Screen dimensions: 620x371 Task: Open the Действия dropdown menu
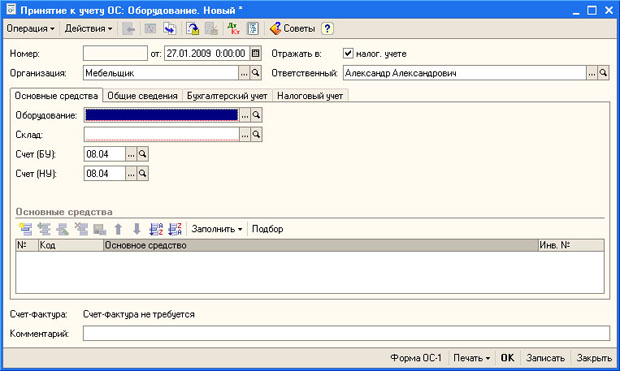(x=89, y=28)
